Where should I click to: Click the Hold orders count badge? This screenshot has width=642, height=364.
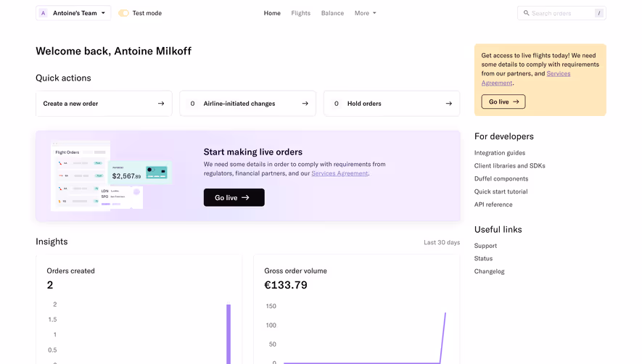point(336,104)
